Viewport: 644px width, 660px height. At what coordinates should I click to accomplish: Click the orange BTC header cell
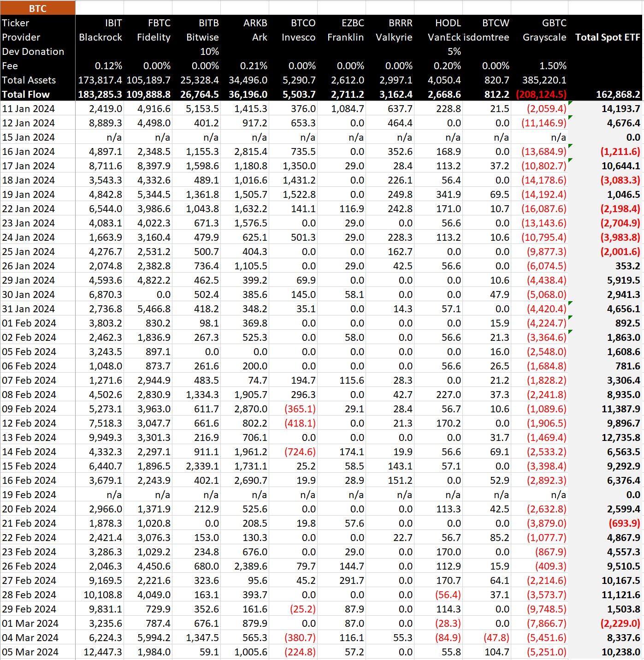click(37, 8)
